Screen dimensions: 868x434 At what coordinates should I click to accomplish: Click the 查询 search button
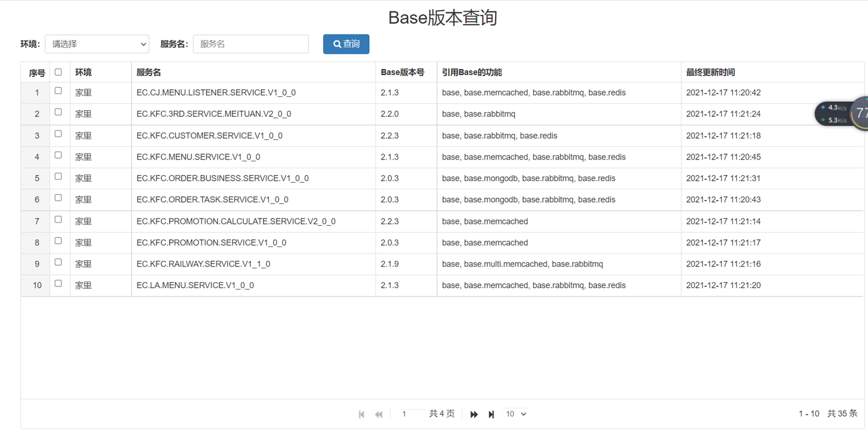[x=346, y=44]
